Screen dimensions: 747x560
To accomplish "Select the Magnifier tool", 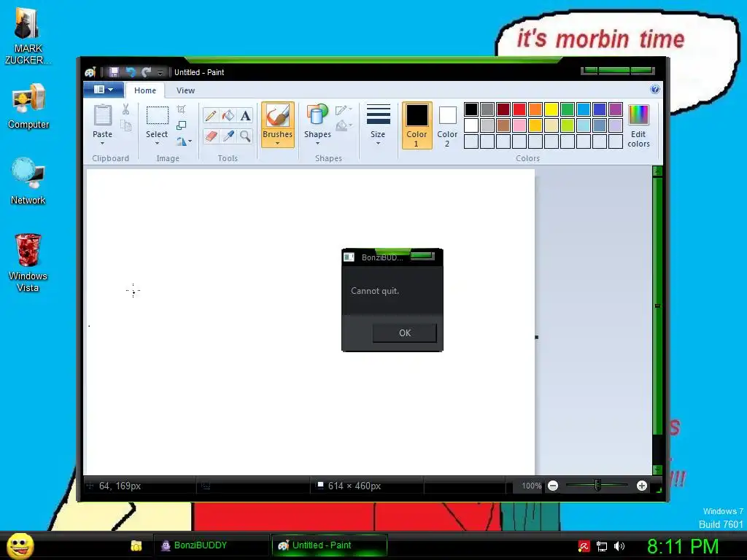I will (245, 136).
